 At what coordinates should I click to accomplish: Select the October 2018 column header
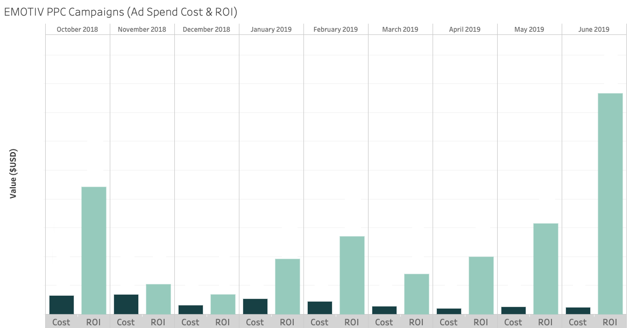click(77, 29)
